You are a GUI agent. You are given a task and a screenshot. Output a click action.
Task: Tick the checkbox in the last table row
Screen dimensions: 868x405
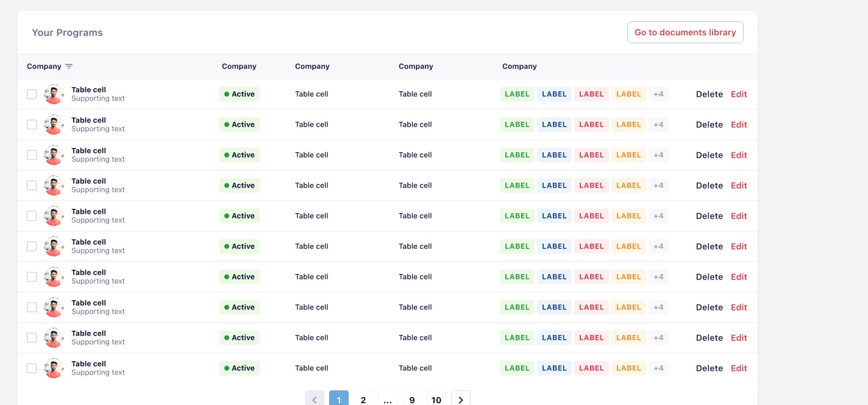coord(32,368)
